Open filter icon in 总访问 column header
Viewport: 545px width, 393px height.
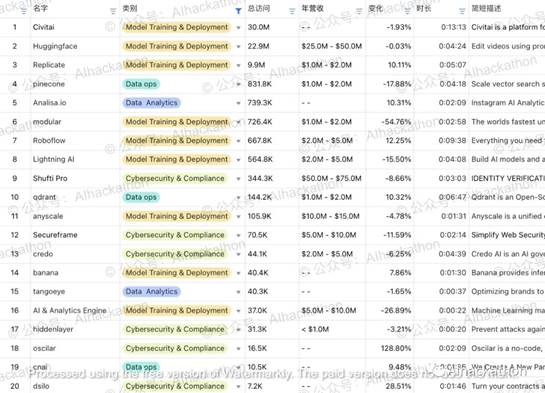click(292, 11)
